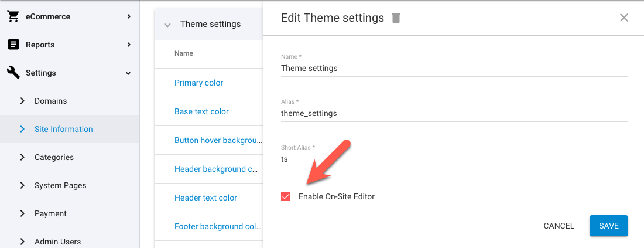The image size is (644, 248).
Task: Click the Alias input field
Action: pos(454,113)
